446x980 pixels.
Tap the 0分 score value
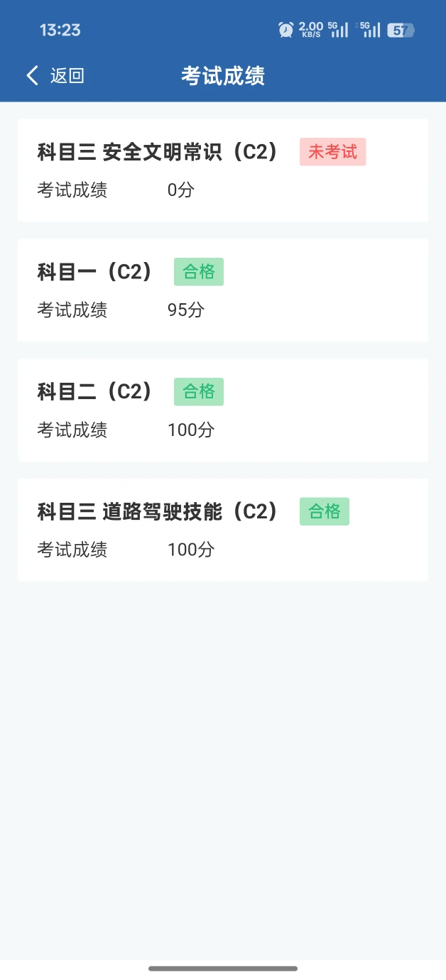(180, 190)
